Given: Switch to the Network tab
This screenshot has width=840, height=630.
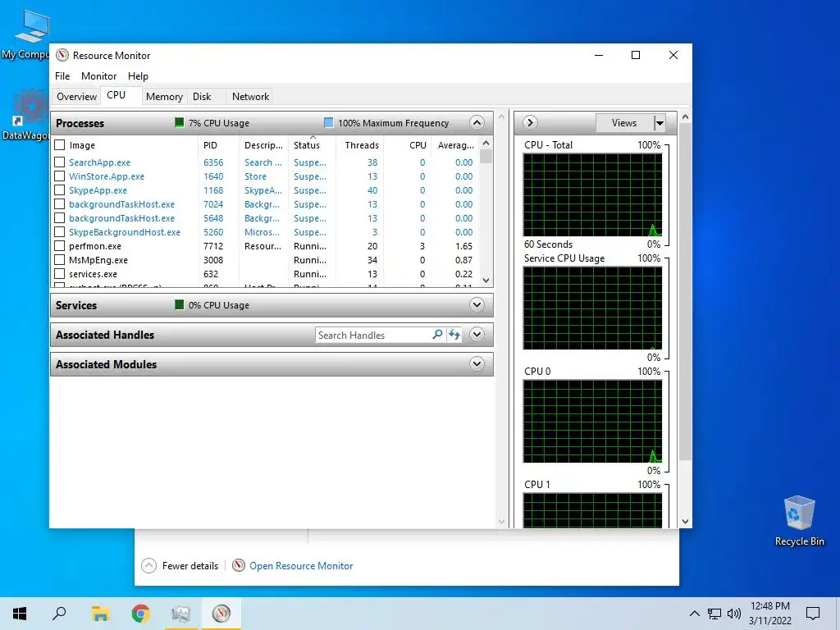Looking at the screenshot, I should [250, 97].
